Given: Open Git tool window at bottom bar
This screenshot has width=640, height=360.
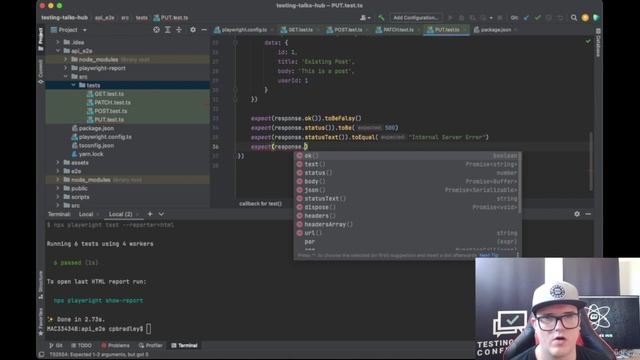Looking at the screenshot, I should coord(56,345).
